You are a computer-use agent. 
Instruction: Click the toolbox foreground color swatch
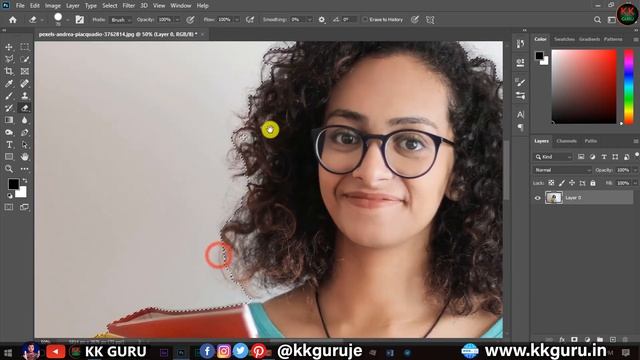tap(13, 184)
